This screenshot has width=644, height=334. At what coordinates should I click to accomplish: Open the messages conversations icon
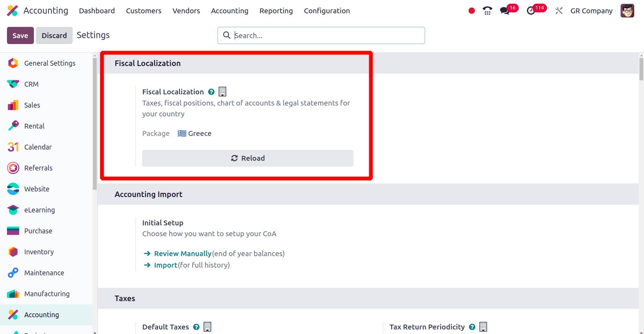(x=505, y=11)
